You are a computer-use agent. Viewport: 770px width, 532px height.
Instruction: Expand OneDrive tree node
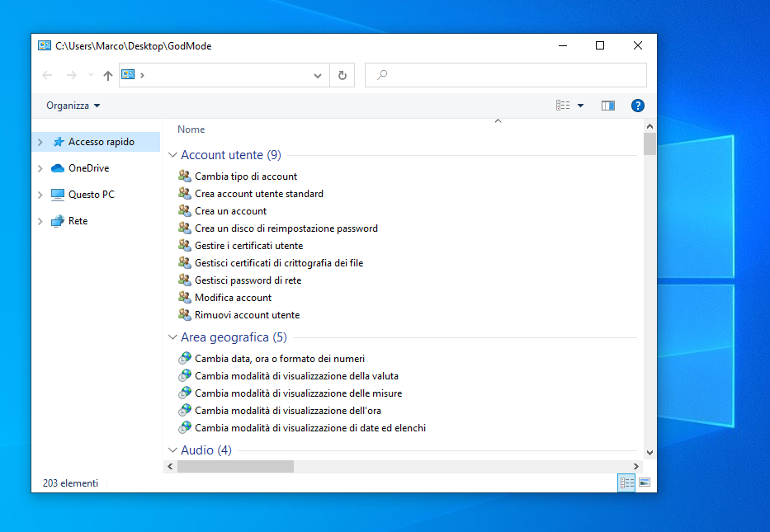coord(40,168)
